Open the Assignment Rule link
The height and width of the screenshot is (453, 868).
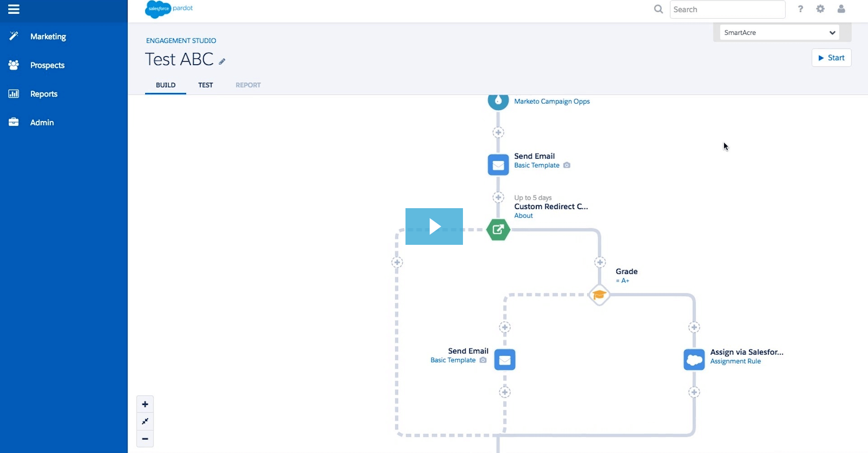(735, 362)
